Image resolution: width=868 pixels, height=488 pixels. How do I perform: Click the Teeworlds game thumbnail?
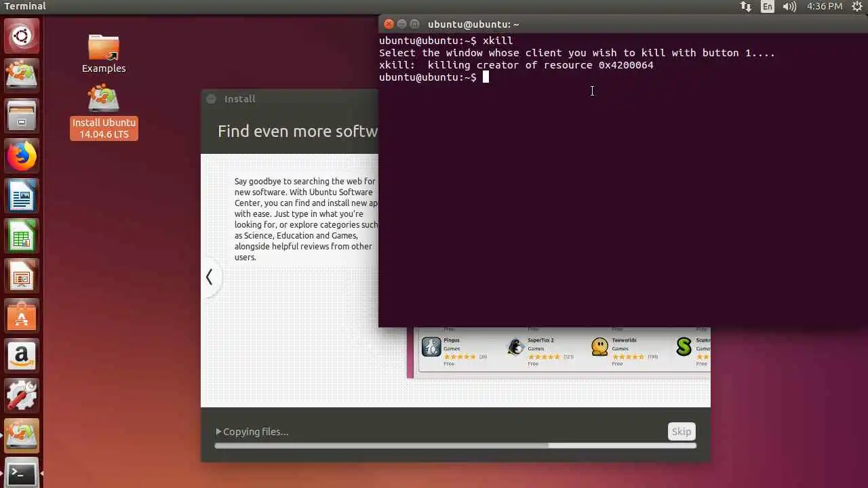(x=600, y=347)
